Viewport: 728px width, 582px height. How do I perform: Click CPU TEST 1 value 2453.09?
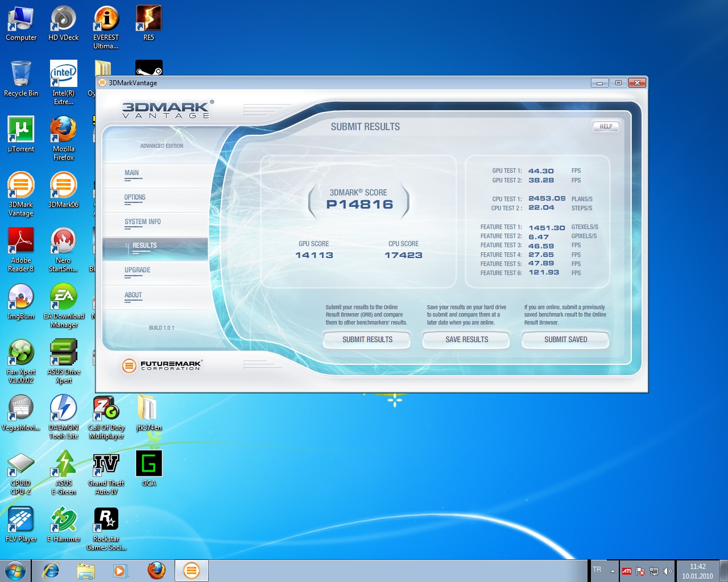[547, 198]
